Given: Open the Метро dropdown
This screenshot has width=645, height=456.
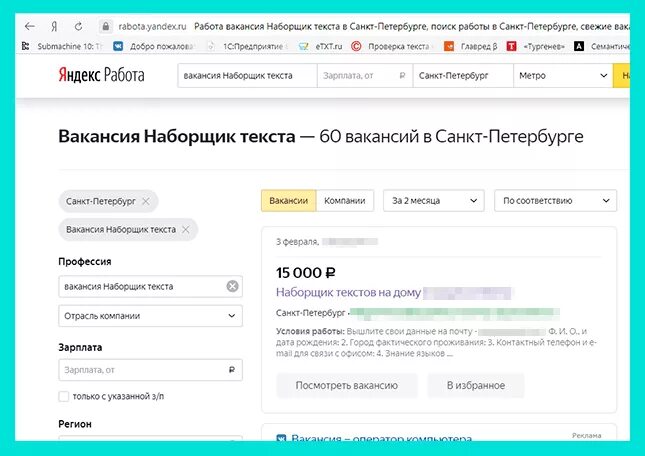Looking at the screenshot, I should 563,76.
